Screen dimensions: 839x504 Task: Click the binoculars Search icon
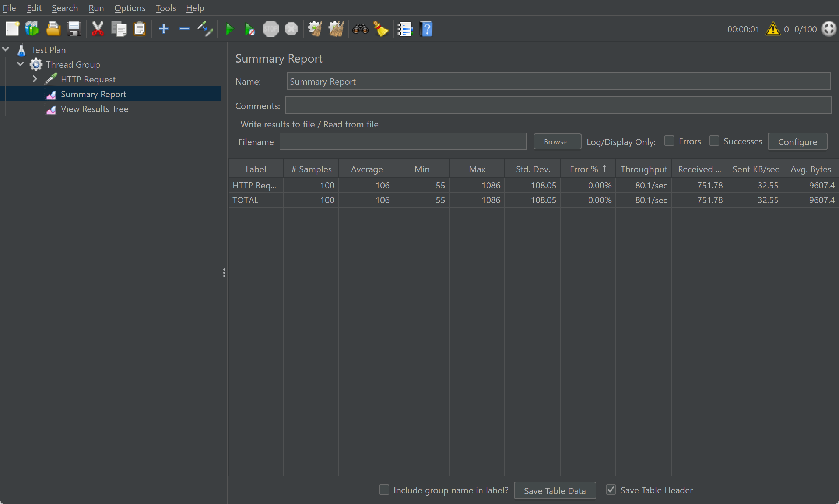pyautogui.click(x=360, y=29)
